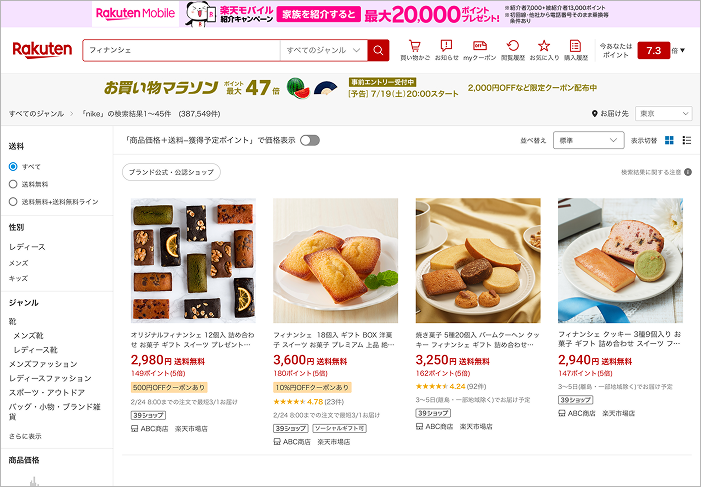
Task: Open the 購入履歴 purchase history icon
Action: [575, 50]
